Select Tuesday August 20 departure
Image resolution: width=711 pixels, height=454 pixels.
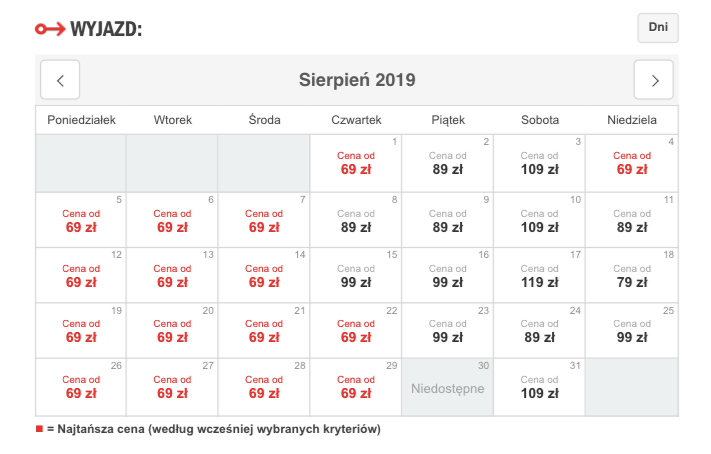click(172, 331)
